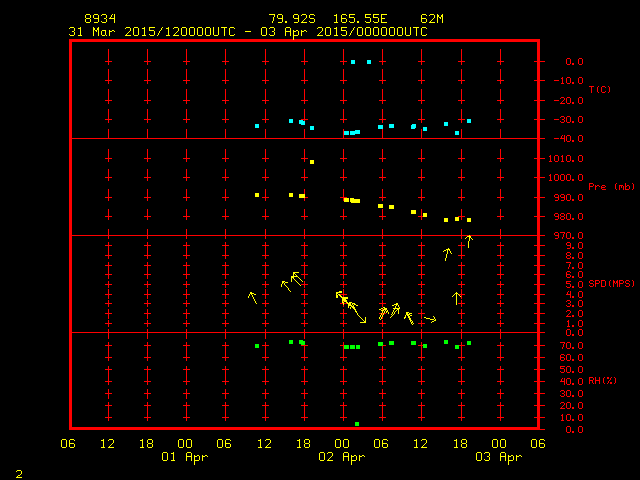Click the green humidity outlier near 0%
This screenshot has width=640, height=480.
357,424
